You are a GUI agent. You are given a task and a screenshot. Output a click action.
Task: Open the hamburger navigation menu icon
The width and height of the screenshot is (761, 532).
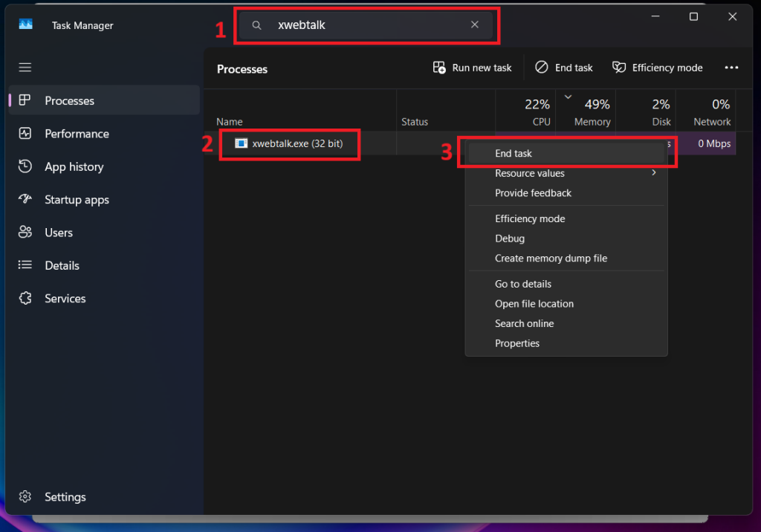pyautogui.click(x=25, y=68)
